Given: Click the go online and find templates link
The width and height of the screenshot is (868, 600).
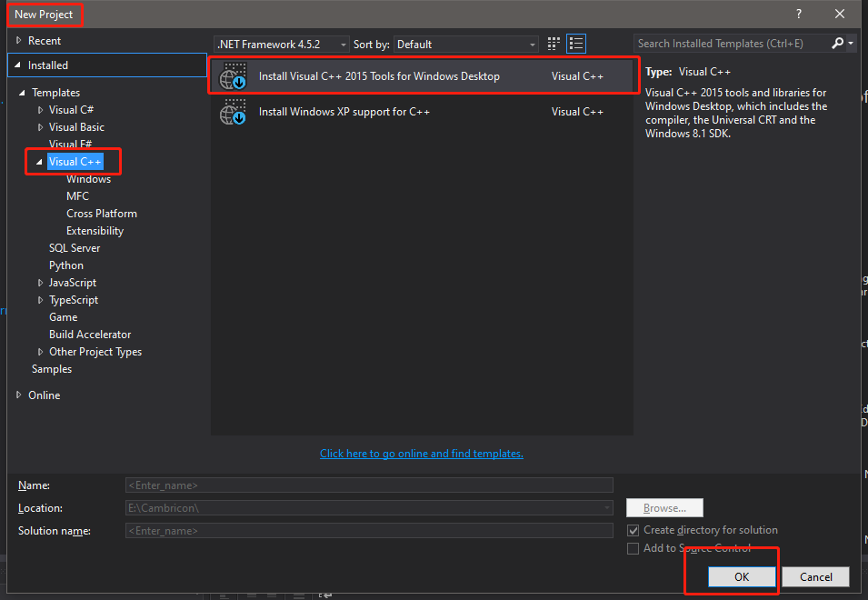Looking at the screenshot, I should coord(421,454).
